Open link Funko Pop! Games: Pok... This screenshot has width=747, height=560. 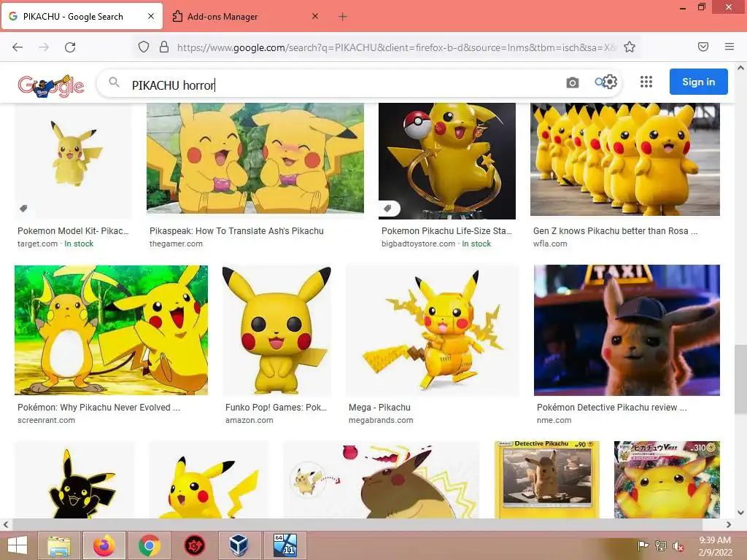click(x=276, y=408)
